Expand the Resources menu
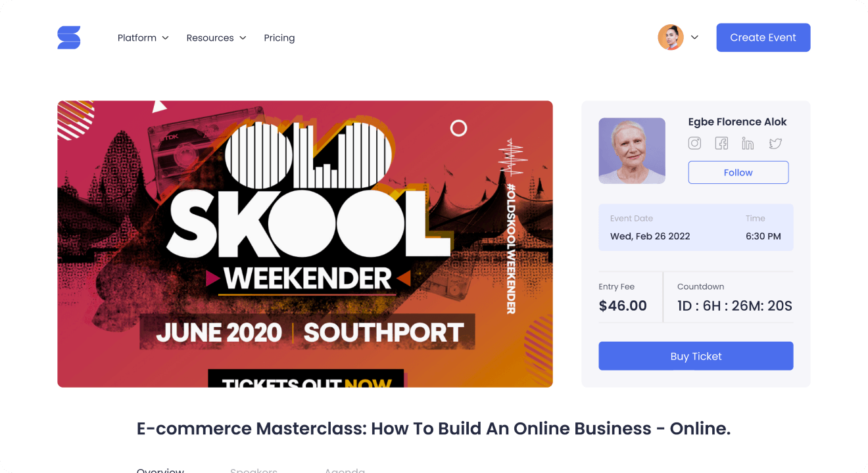The image size is (868, 473). (x=216, y=38)
